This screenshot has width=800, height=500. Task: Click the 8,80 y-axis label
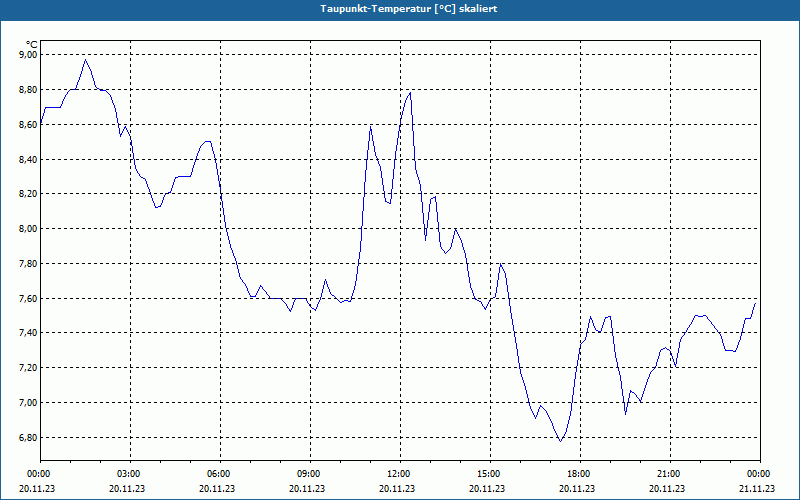[x=29, y=90]
